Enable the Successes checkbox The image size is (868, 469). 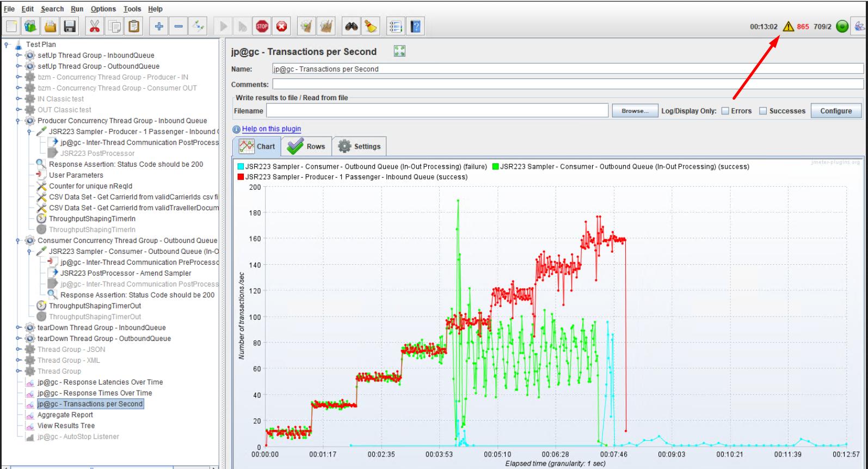[x=763, y=111]
